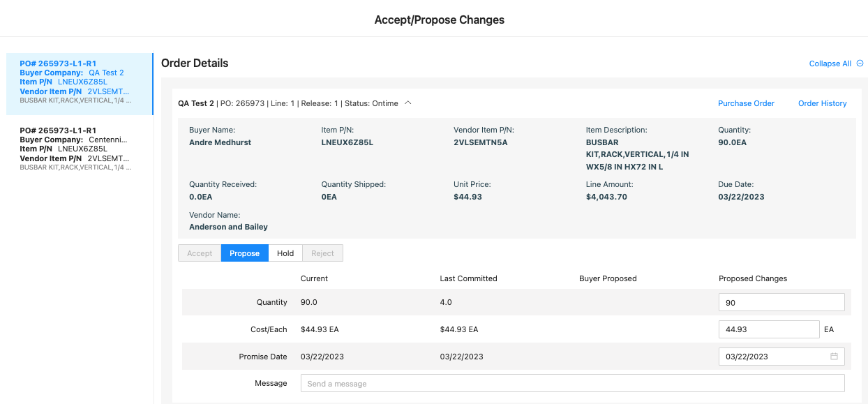
Task: Focus the Send a message box
Action: click(x=572, y=383)
